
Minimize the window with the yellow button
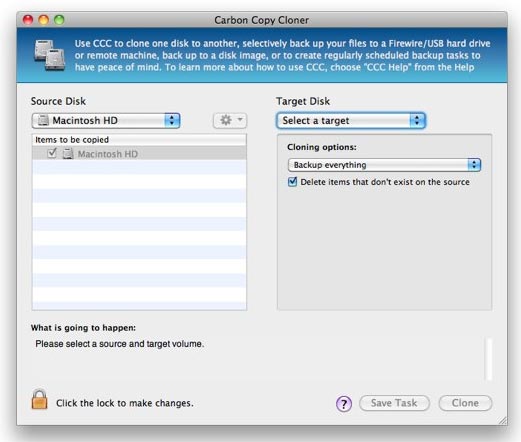tap(44, 20)
